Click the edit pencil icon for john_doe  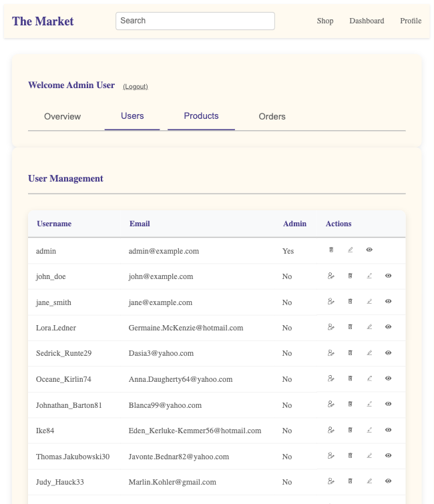coord(369,276)
